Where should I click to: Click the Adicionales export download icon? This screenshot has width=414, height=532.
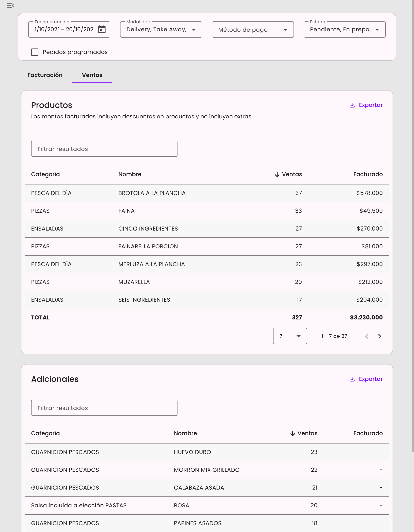[352, 379]
